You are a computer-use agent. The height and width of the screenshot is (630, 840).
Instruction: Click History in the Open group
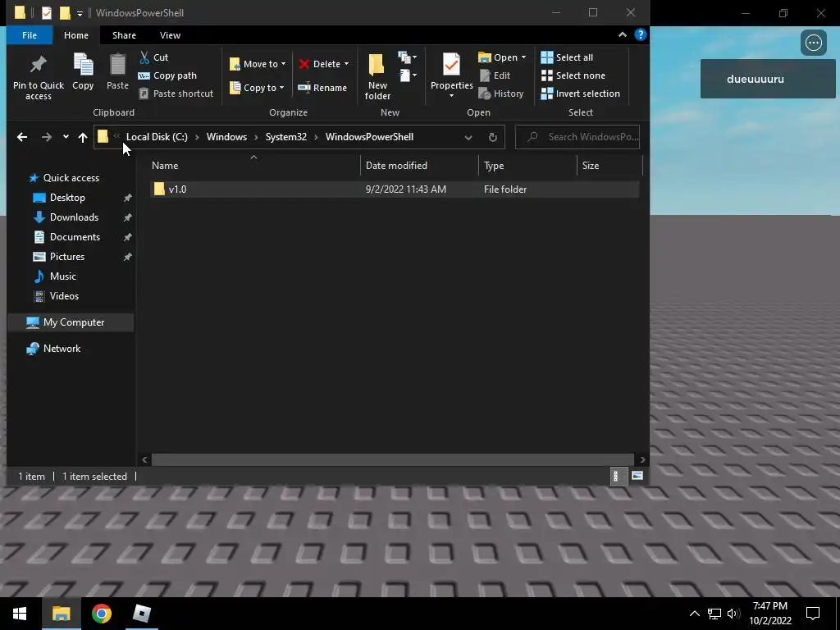tap(501, 94)
